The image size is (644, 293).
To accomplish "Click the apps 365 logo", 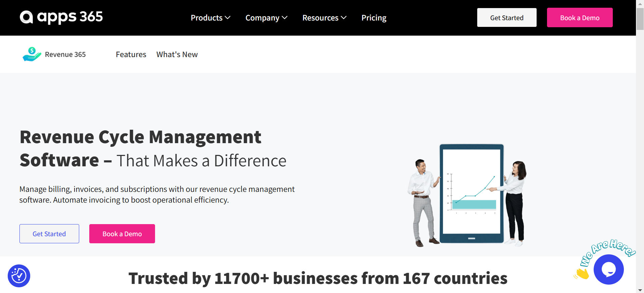I will (x=61, y=17).
